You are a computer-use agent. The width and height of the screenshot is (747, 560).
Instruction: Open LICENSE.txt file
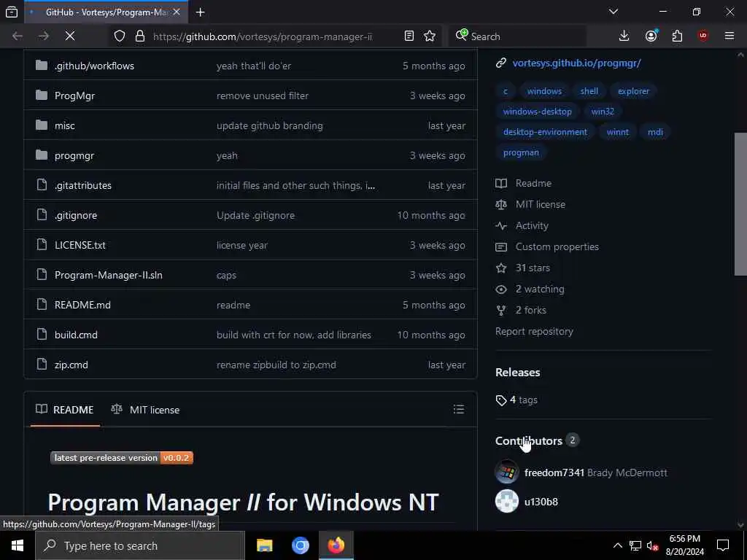80,245
